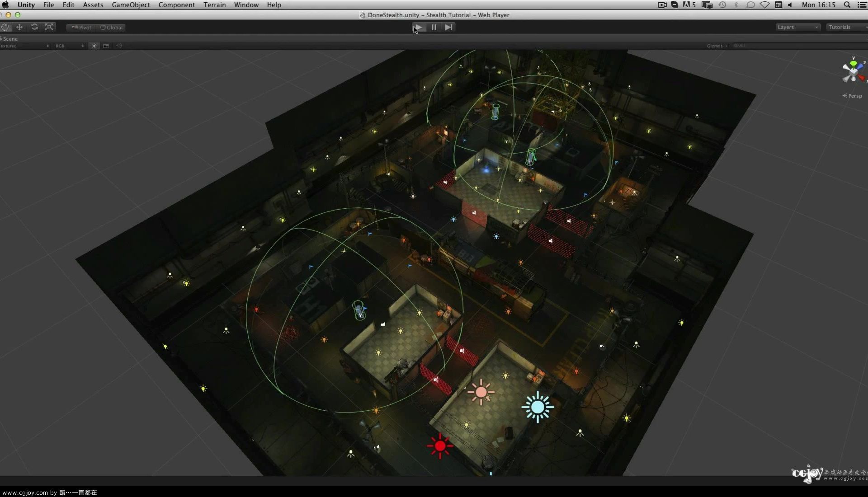Toggle Global/Local handle rotation
This screenshot has width=868, height=497.
[111, 28]
